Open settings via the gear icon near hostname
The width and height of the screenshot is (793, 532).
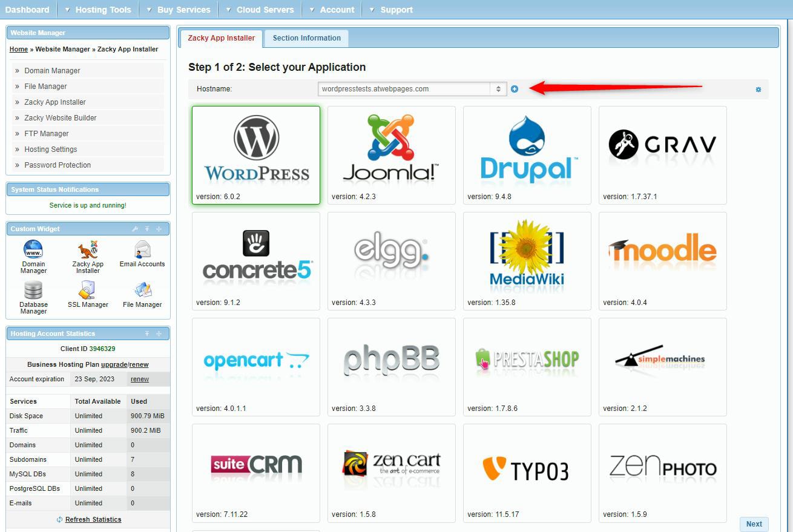pyautogui.click(x=757, y=89)
